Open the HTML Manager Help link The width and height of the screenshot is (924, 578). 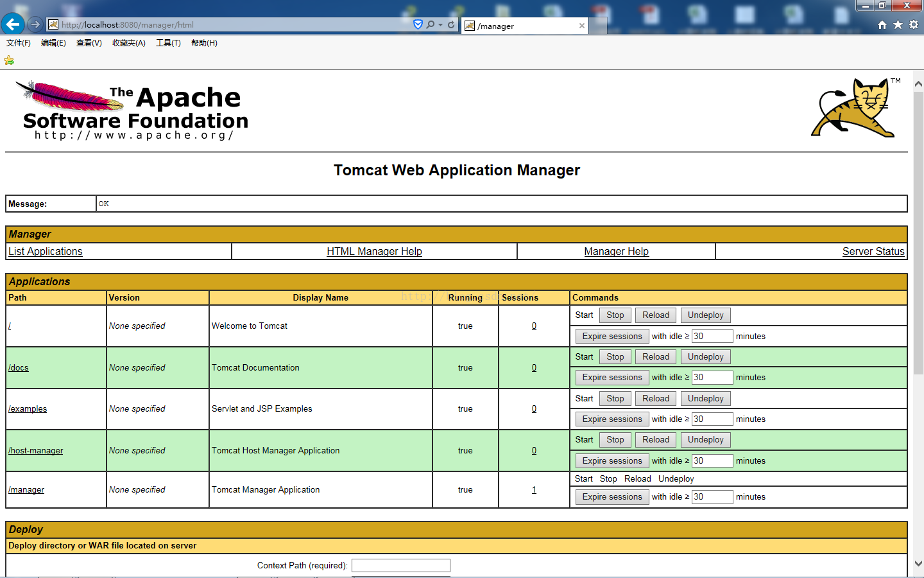(374, 252)
